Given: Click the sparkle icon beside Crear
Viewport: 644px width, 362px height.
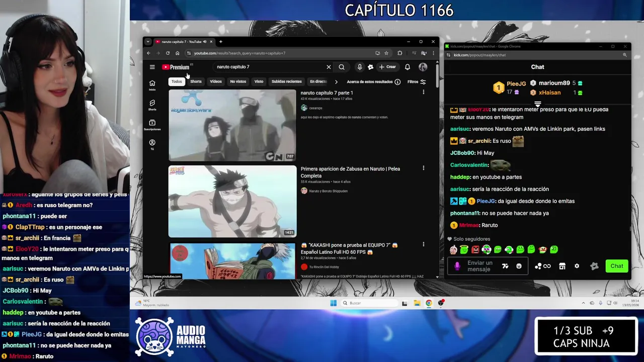Looking at the screenshot, I should [371, 67].
